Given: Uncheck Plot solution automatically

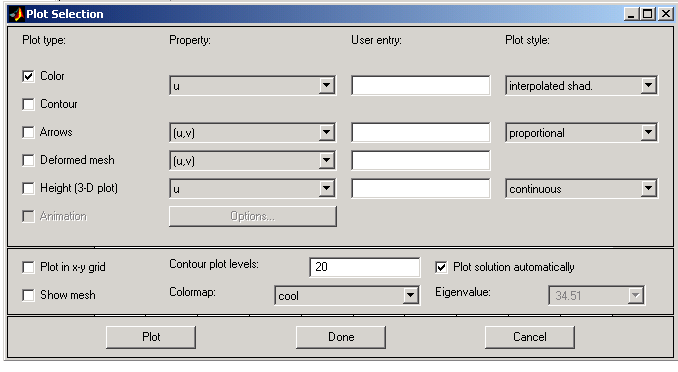Looking at the screenshot, I should (x=441, y=267).
